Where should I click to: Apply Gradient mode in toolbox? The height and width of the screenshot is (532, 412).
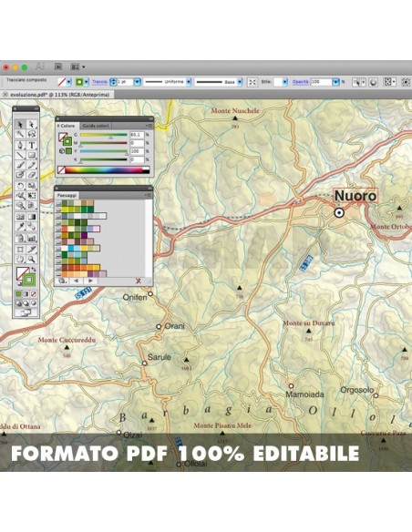tap(26, 294)
